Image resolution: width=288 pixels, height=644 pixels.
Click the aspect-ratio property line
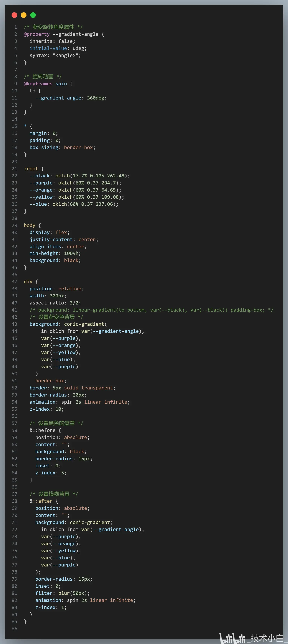click(55, 303)
